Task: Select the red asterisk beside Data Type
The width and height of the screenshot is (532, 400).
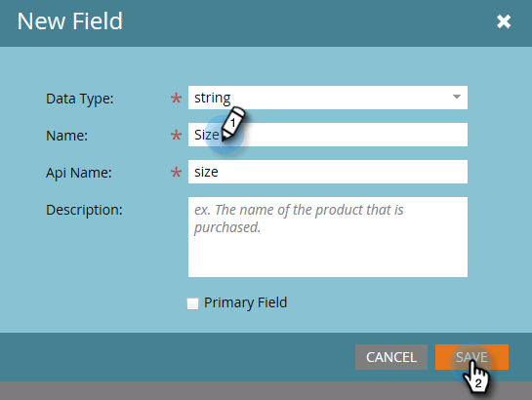Action: 176,99
